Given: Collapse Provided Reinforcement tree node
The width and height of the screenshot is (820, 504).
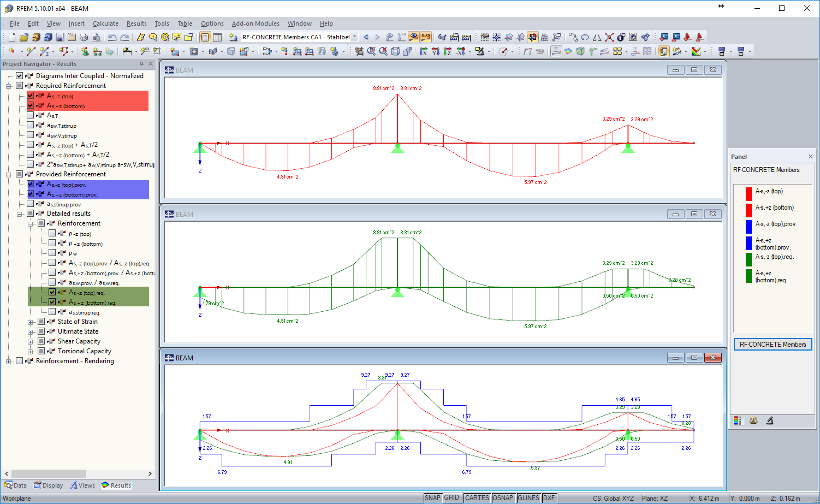Looking at the screenshot, I should coord(9,175).
